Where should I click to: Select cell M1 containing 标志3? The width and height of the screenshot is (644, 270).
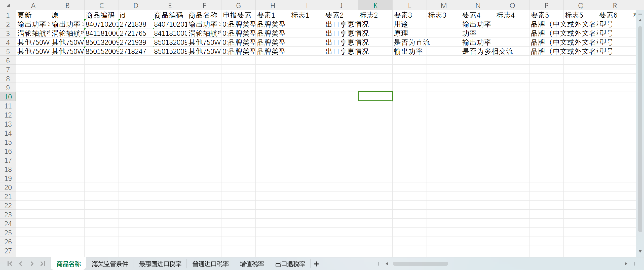tap(444, 15)
